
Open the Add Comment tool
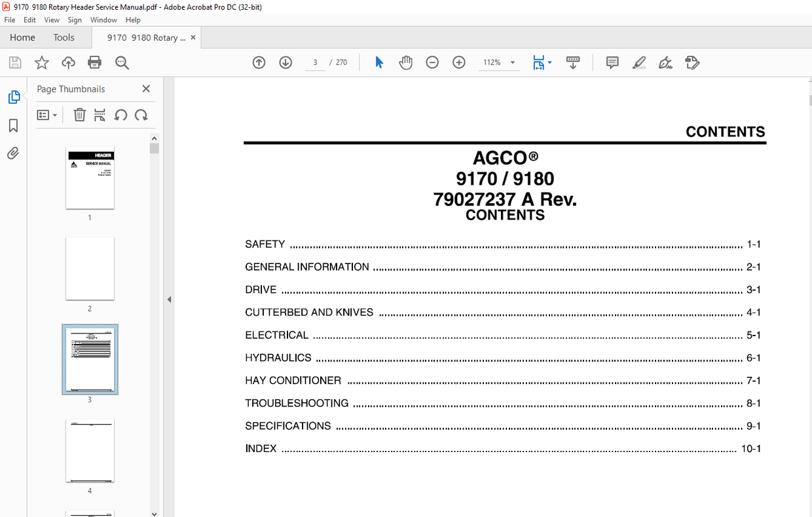[612, 62]
